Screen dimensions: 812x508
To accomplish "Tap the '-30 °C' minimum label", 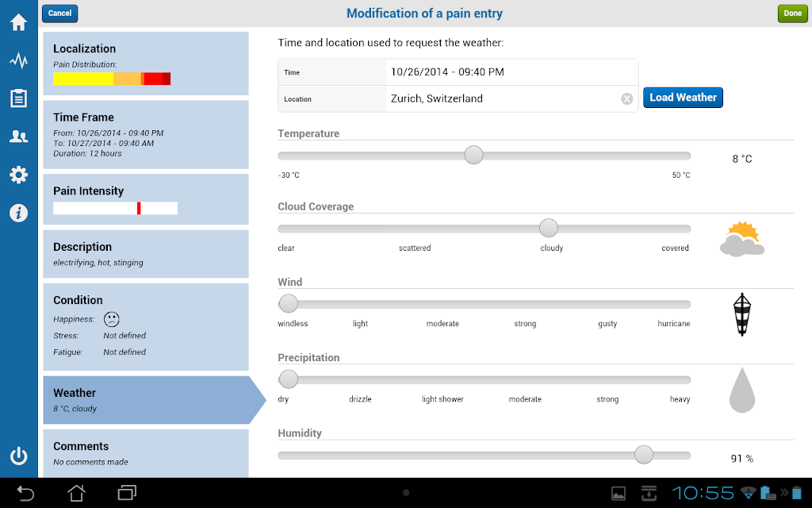I will pos(289,175).
